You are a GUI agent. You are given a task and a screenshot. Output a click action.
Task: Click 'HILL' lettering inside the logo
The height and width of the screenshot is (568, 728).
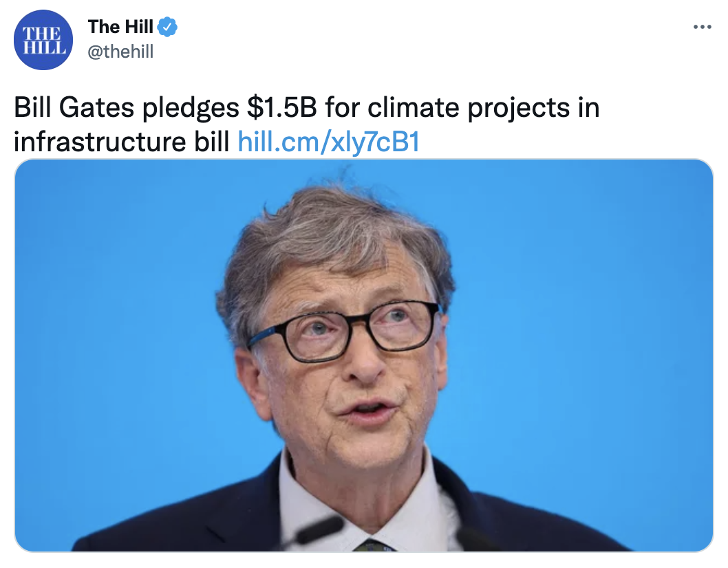(44, 47)
